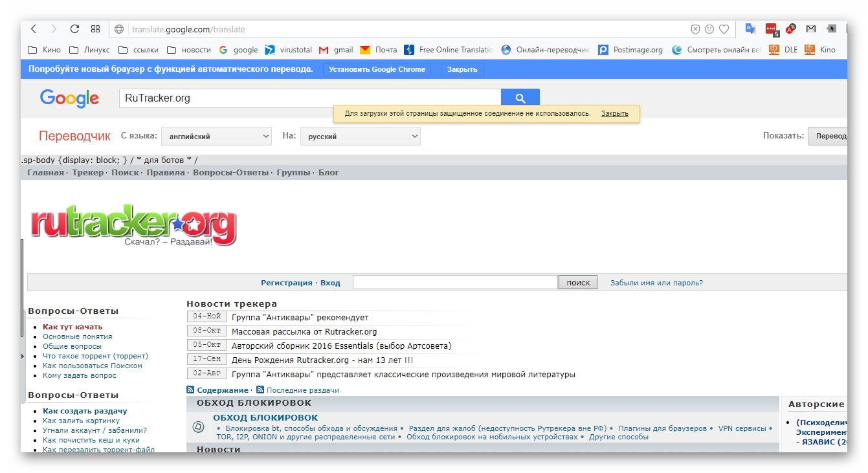Open the ссылки bookmarks folder
This screenshot has height=473, width=868.
[x=139, y=50]
